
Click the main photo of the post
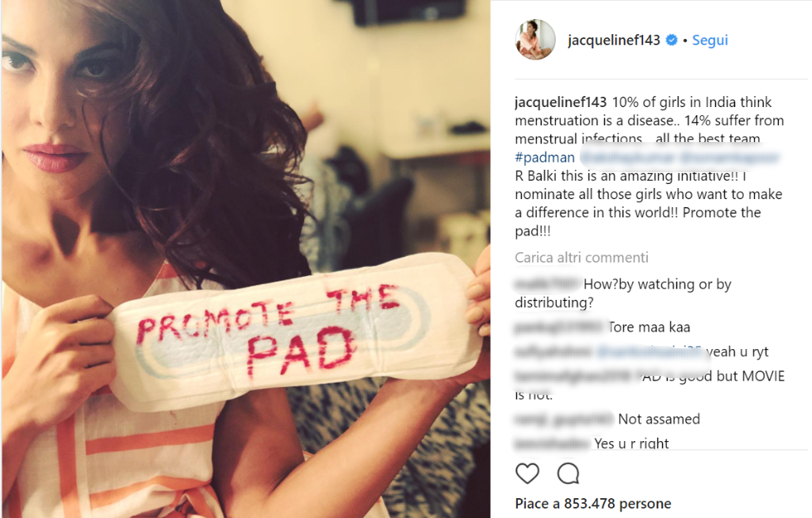[x=246, y=259]
